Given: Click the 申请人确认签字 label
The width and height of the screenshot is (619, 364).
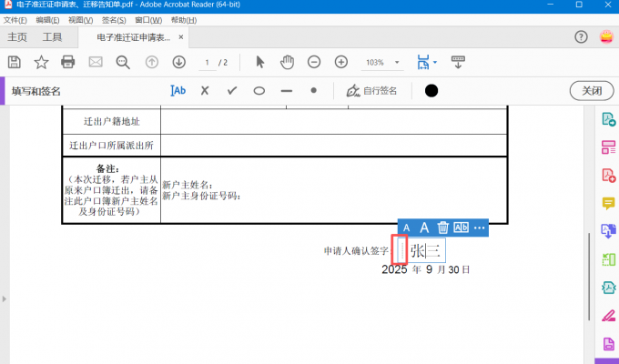Looking at the screenshot, I should pos(356,251).
